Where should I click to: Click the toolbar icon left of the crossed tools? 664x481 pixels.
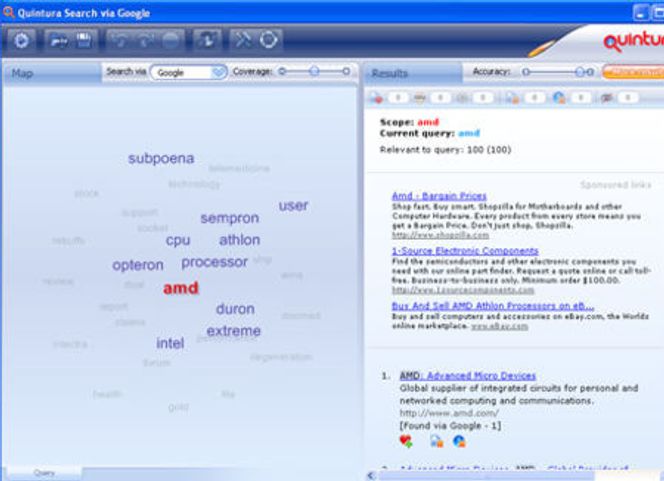click(x=208, y=40)
